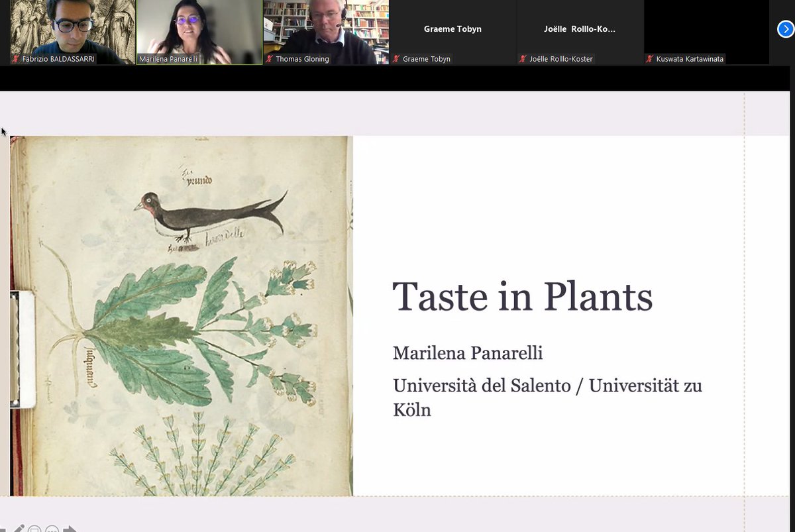
Task: Advance slide with the next arrow icon
Action: 69,529
